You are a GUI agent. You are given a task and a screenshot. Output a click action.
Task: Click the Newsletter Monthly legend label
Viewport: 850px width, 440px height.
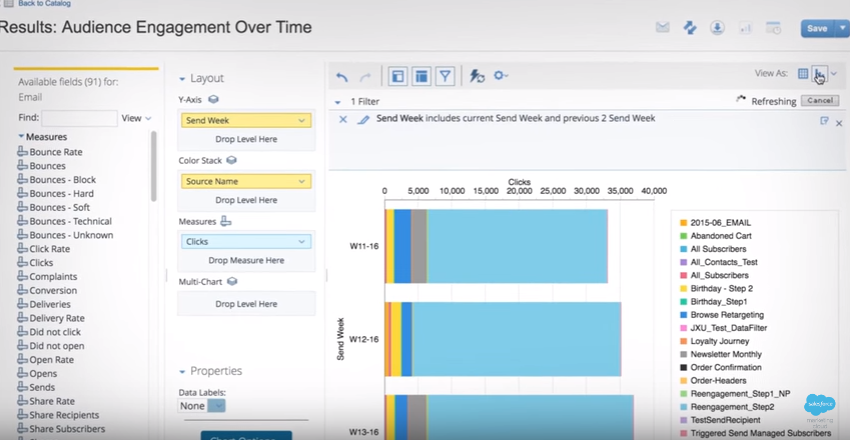726,354
